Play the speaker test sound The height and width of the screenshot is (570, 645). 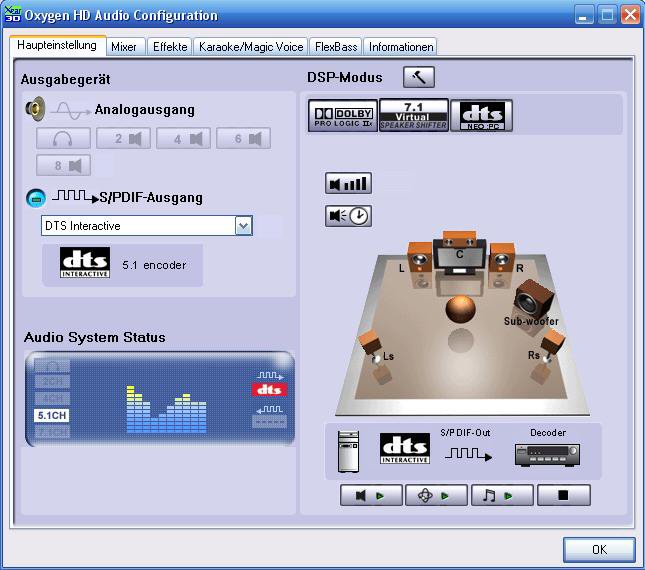click(x=371, y=495)
